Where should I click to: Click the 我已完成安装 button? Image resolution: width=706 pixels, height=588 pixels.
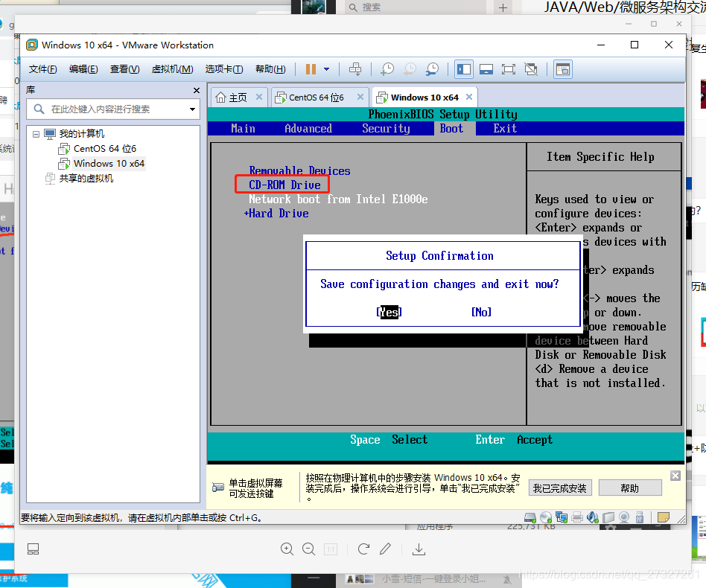[560, 488]
